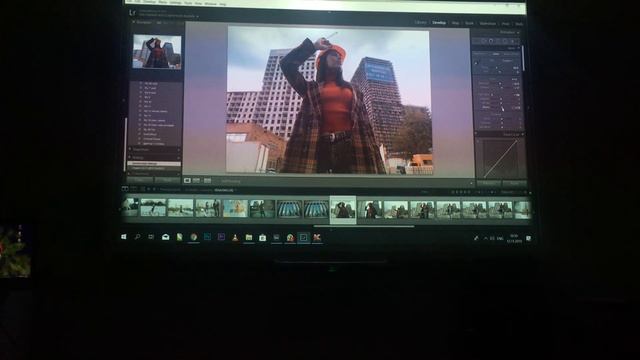Open the Mail app from taskbar

165,237
